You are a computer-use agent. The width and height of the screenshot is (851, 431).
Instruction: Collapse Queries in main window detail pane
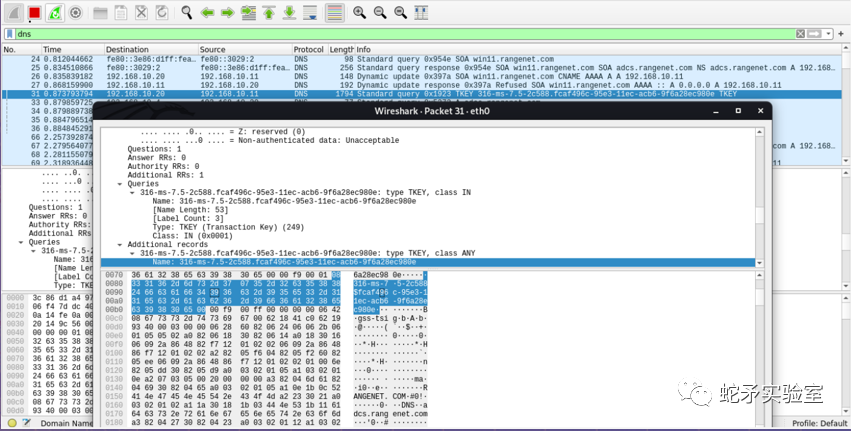click(x=21, y=242)
